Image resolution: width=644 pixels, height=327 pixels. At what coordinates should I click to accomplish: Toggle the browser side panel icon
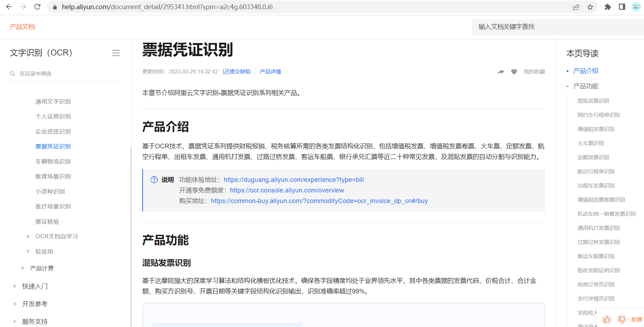coord(622,7)
